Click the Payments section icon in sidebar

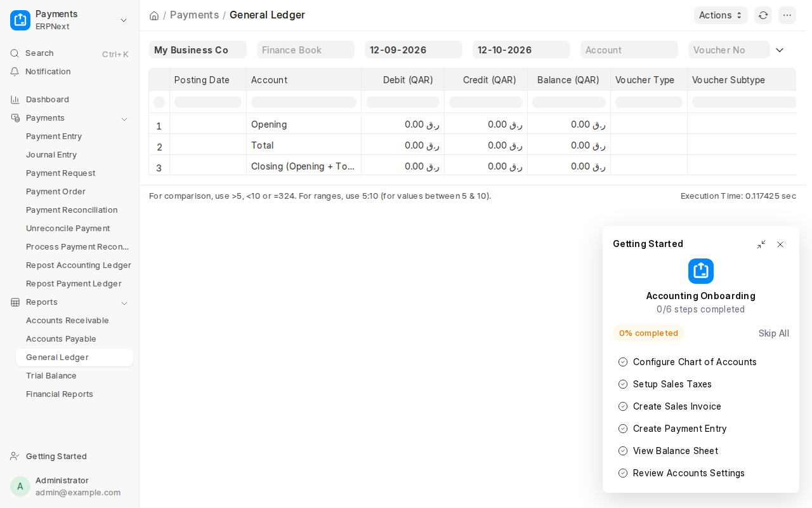15,118
